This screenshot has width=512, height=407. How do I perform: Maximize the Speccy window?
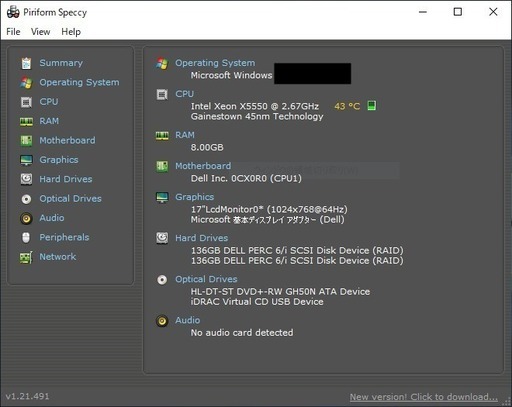coord(458,12)
